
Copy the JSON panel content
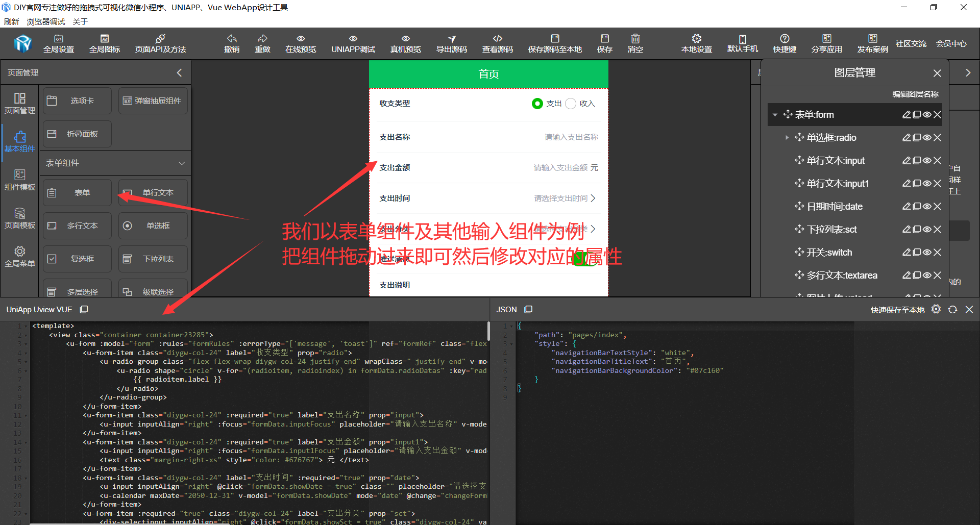click(529, 309)
